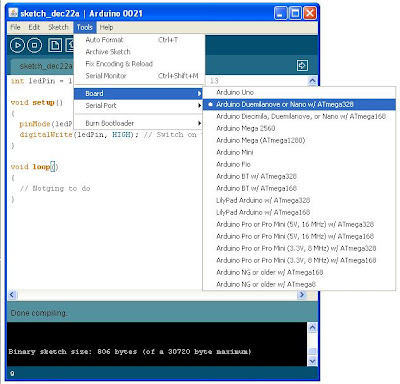Select the Arduino Uno board
The height and width of the screenshot is (384, 400).
tap(299, 92)
